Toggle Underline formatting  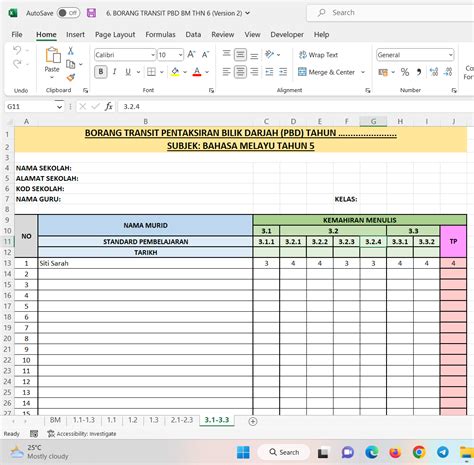point(128,72)
